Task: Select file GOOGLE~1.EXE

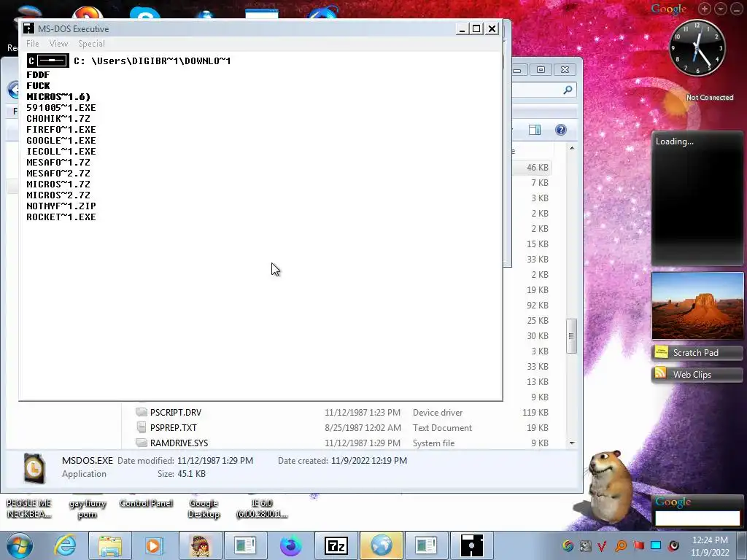Action: pyautogui.click(x=61, y=141)
